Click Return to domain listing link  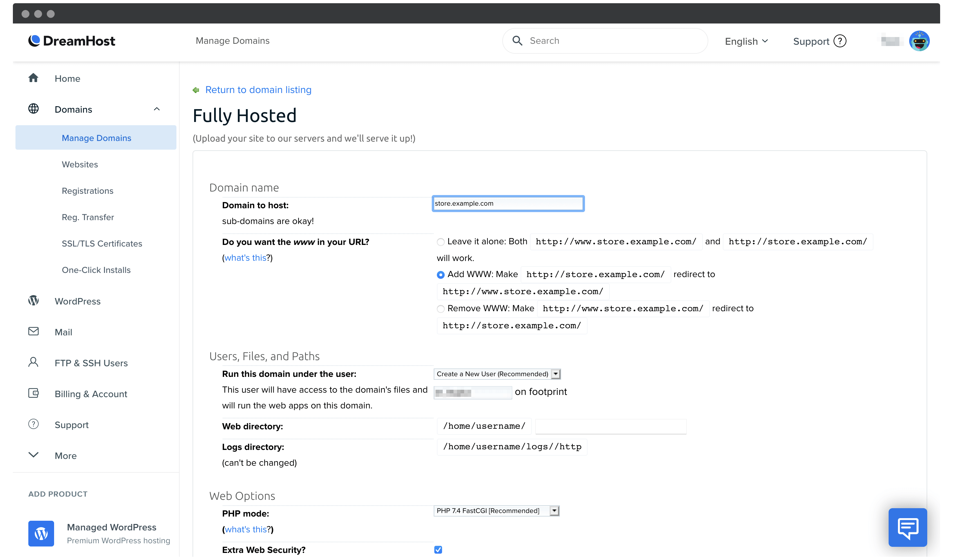(258, 89)
